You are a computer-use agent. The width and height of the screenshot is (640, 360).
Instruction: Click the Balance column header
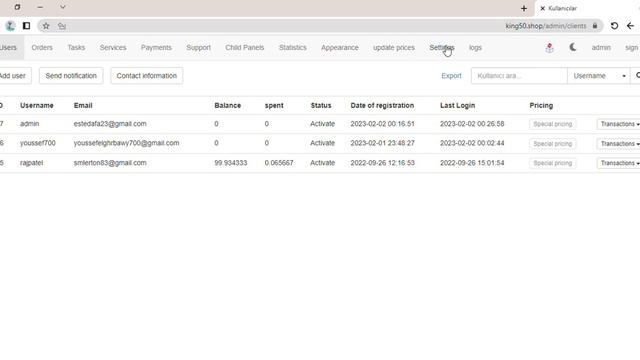pos(227,105)
